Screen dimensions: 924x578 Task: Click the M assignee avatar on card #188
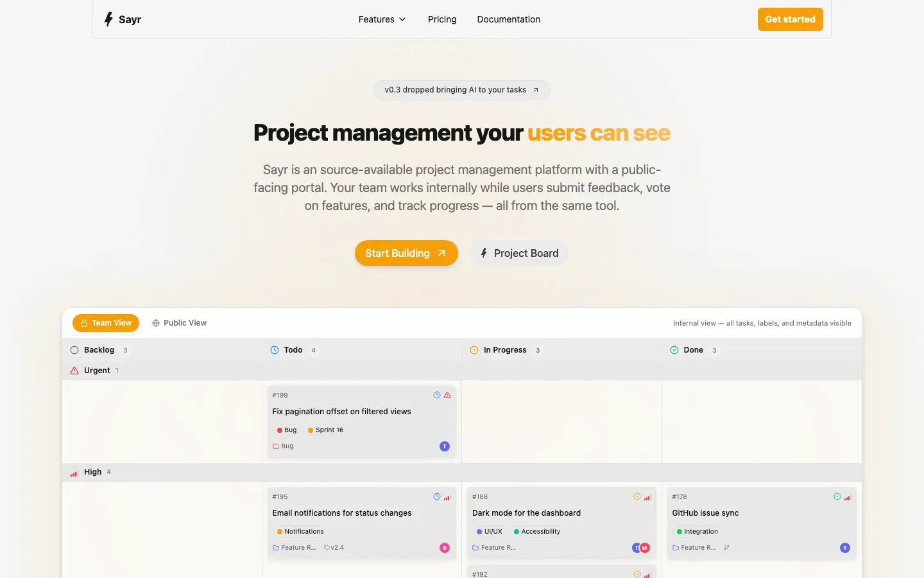click(x=646, y=548)
